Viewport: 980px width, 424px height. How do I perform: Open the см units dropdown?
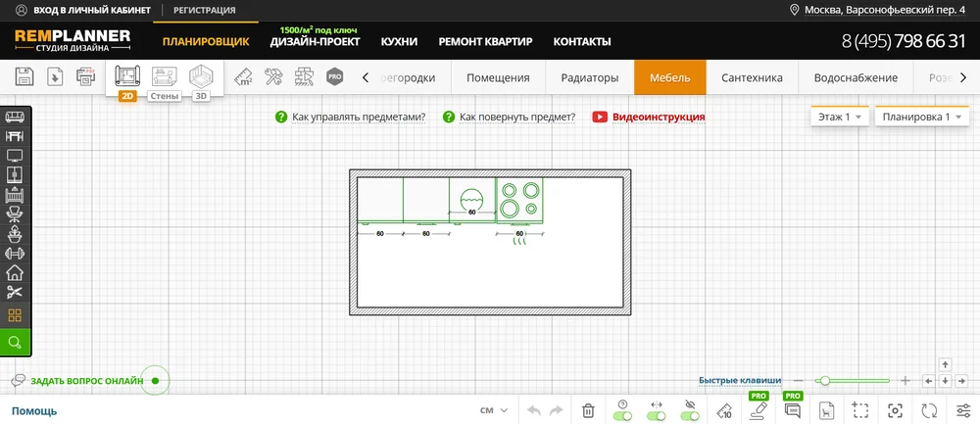click(x=494, y=410)
